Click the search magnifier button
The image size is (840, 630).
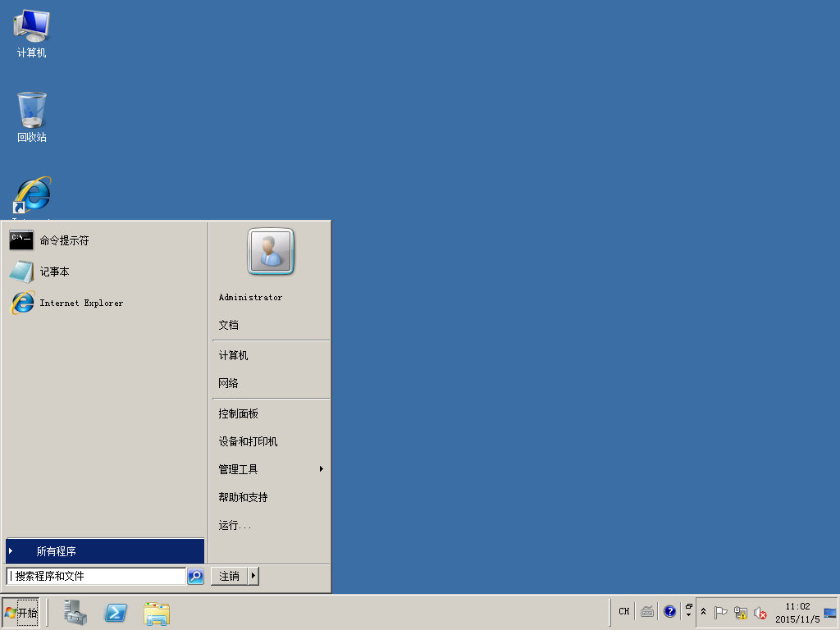pyautogui.click(x=195, y=576)
